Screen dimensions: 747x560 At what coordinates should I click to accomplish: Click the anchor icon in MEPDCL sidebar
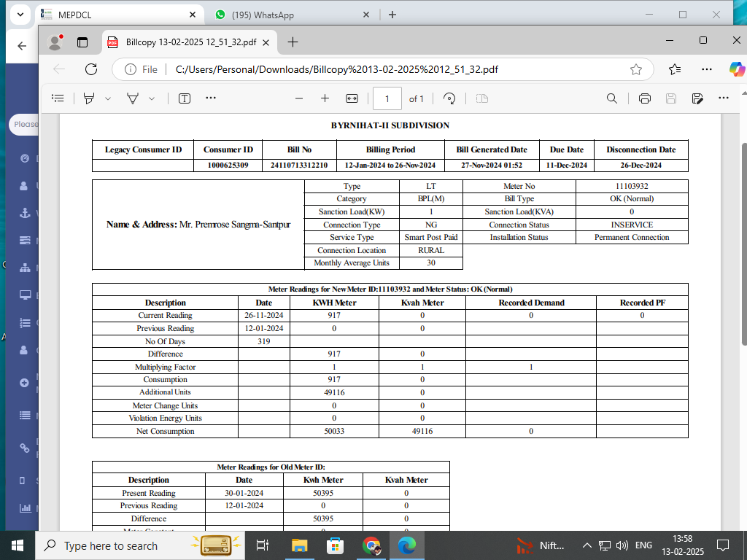(x=25, y=213)
